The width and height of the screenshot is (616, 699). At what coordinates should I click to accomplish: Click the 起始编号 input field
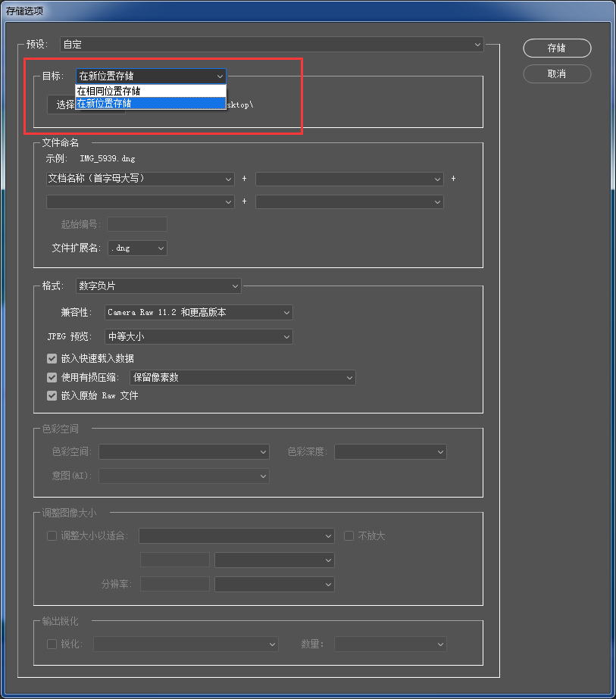coord(137,224)
